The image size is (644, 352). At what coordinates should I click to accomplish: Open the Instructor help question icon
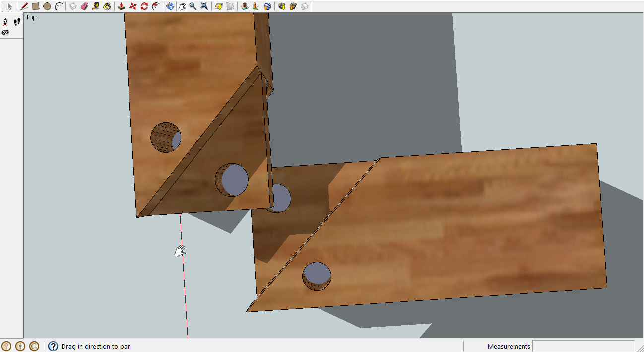tap(53, 346)
